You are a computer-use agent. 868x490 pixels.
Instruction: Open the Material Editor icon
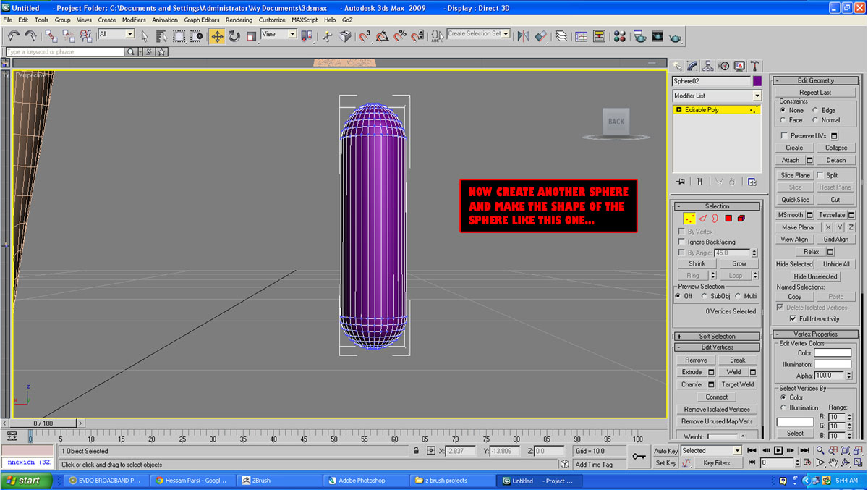pyautogui.click(x=619, y=35)
